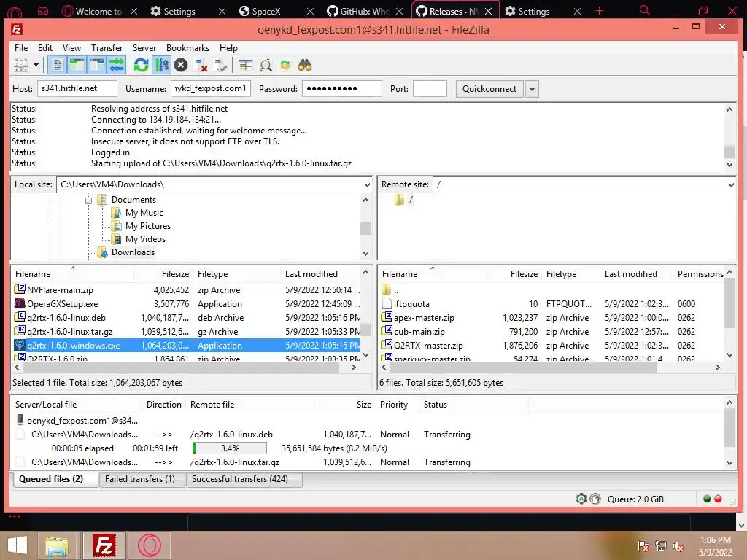Open the Windows Start button
The image size is (747, 560).
click(18, 545)
